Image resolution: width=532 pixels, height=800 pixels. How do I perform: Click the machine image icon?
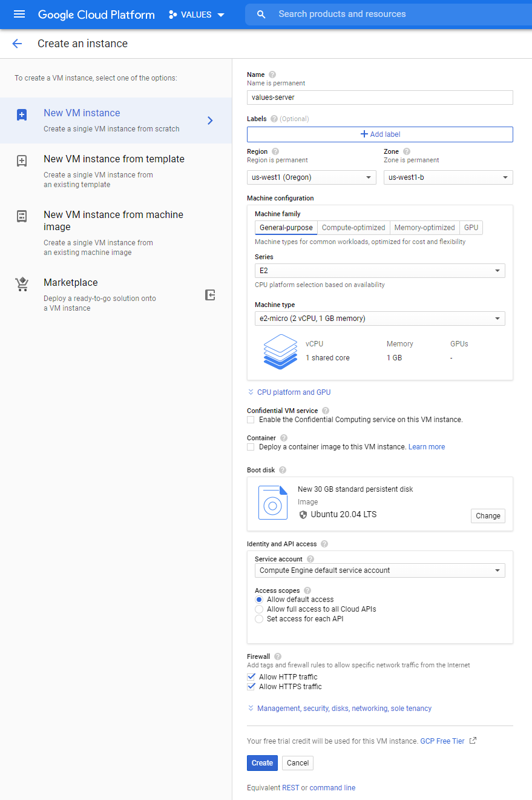22,217
